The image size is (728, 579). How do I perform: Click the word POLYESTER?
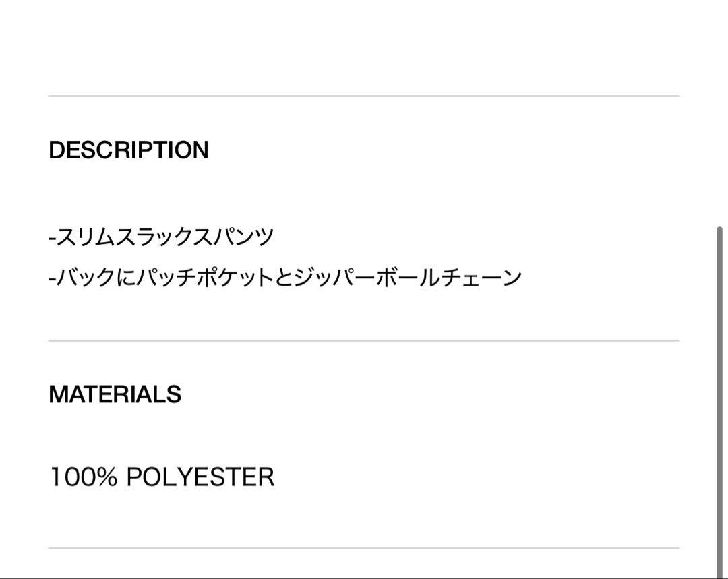point(200,477)
